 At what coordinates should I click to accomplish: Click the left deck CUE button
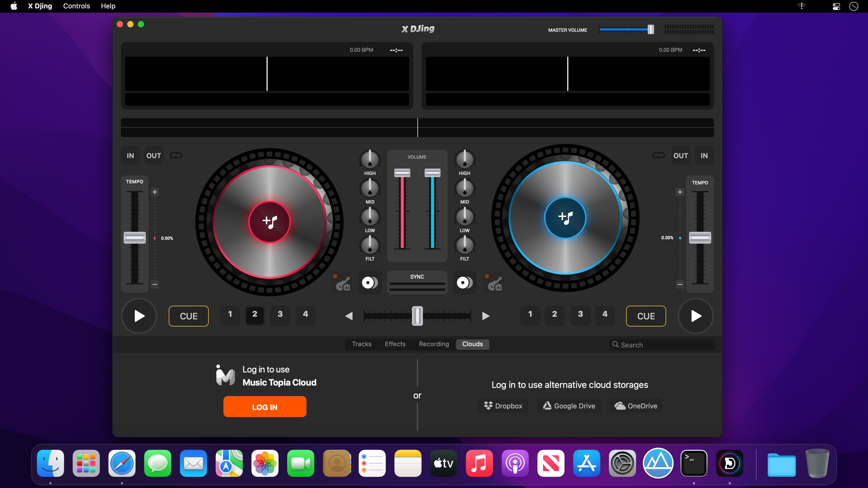click(189, 316)
